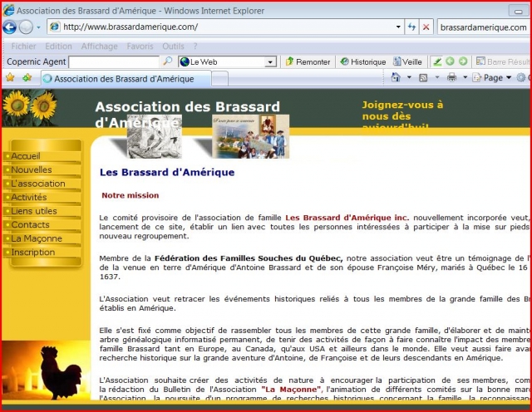The width and height of the screenshot is (532, 412).
Task: Click the browser Forward arrow button
Action: (26, 27)
